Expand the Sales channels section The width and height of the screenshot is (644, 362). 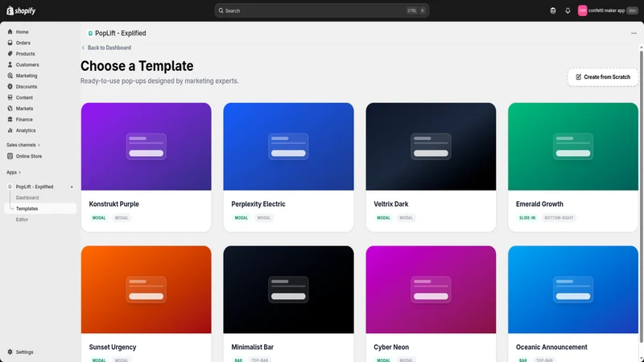click(23, 145)
